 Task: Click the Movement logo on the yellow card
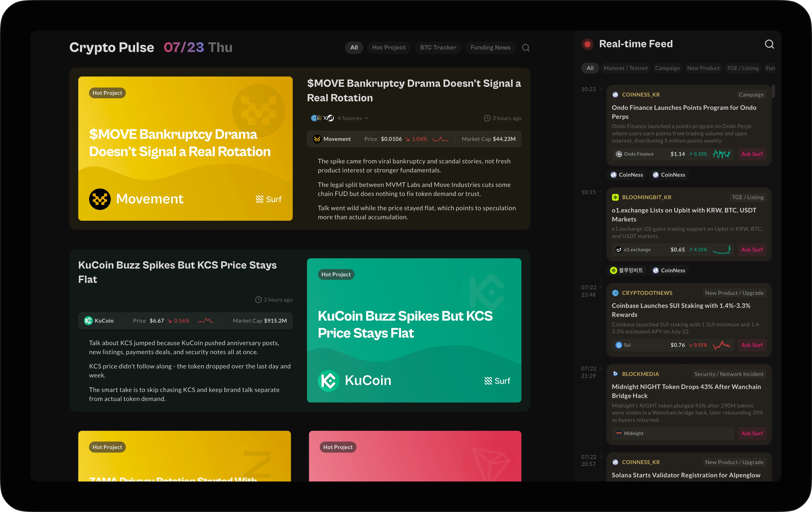point(100,199)
